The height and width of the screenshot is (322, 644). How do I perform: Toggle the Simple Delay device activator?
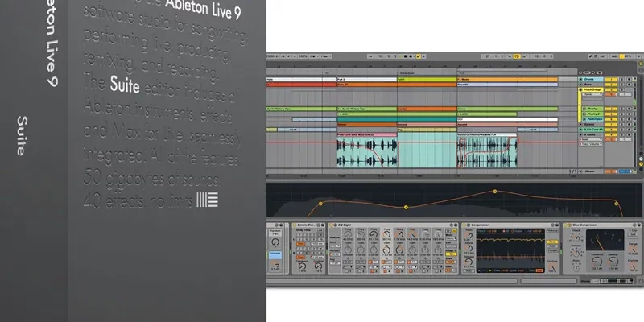(x=294, y=225)
